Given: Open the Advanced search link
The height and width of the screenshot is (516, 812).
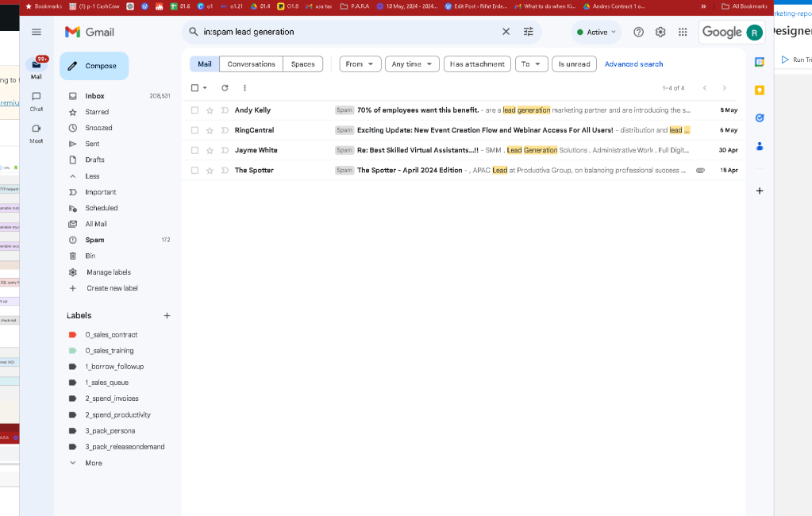Looking at the screenshot, I should pyautogui.click(x=633, y=64).
